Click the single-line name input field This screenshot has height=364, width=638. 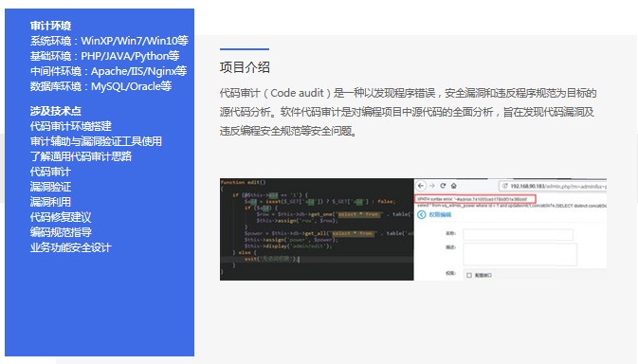(518, 235)
